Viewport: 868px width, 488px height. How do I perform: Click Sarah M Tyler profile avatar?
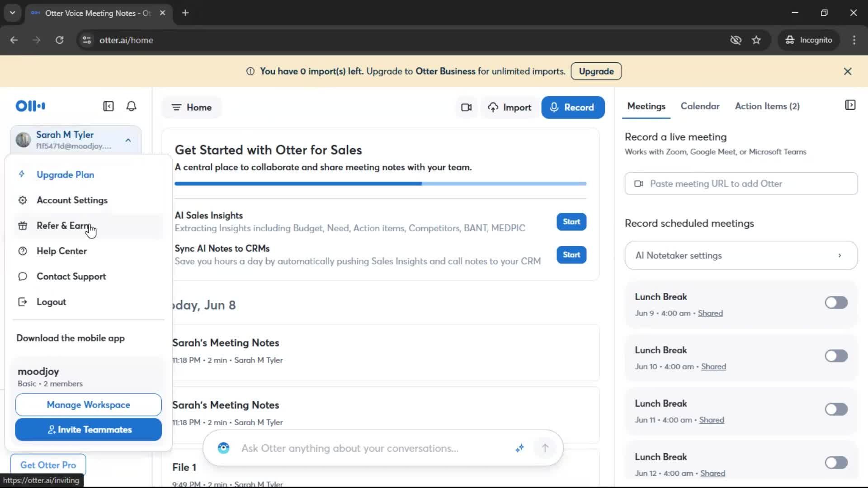(x=23, y=140)
